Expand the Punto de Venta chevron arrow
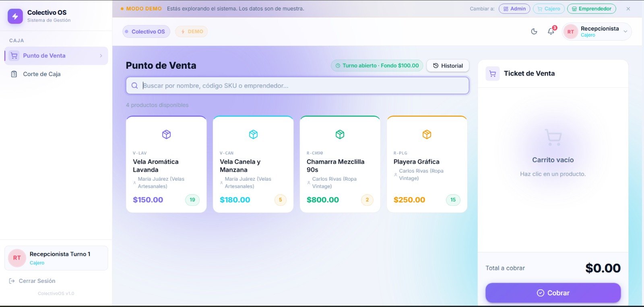 point(101,56)
